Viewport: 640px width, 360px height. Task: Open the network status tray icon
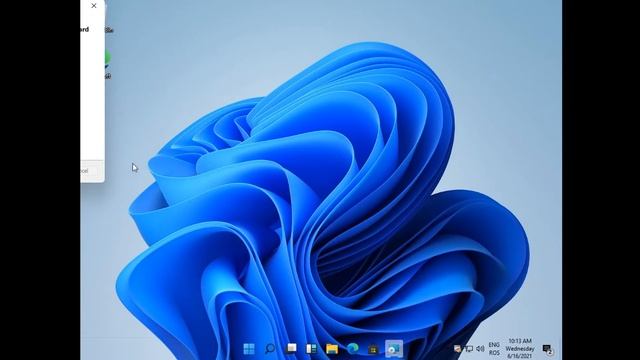(x=469, y=349)
